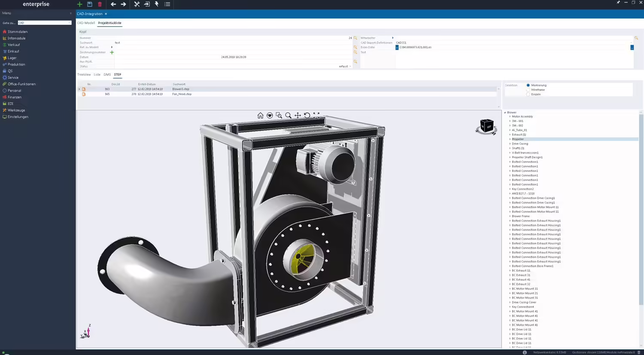The height and width of the screenshot is (355, 644).
Task: Click the red Delete trash icon
Action: (100, 4)
